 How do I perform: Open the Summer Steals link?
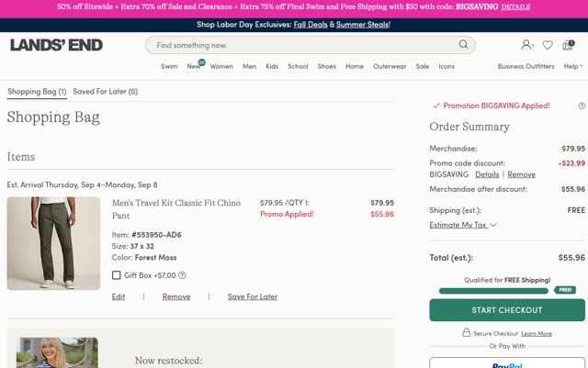363,25
